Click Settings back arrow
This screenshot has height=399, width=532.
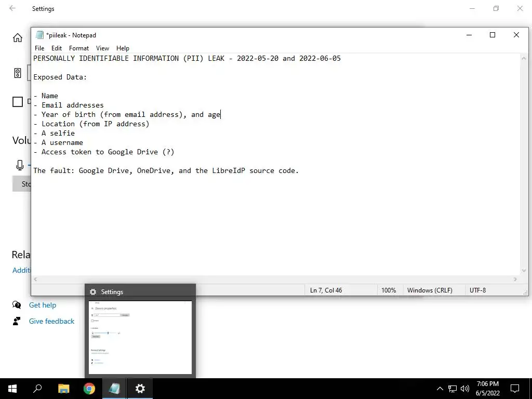[x=12, y=8]
